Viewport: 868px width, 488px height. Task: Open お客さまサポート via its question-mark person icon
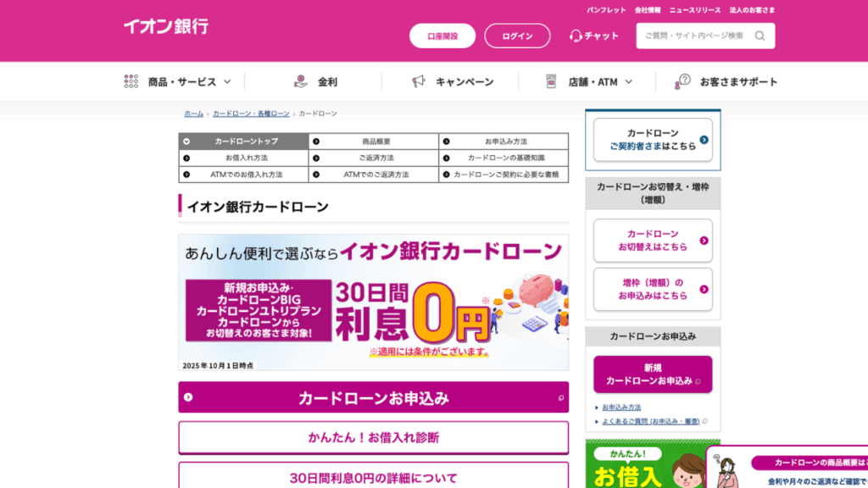(681, 80)
